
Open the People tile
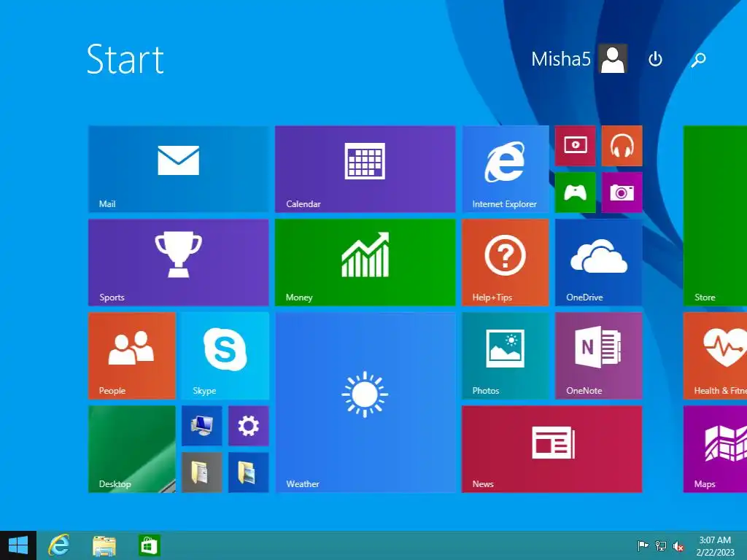click(x=132, y=356)
